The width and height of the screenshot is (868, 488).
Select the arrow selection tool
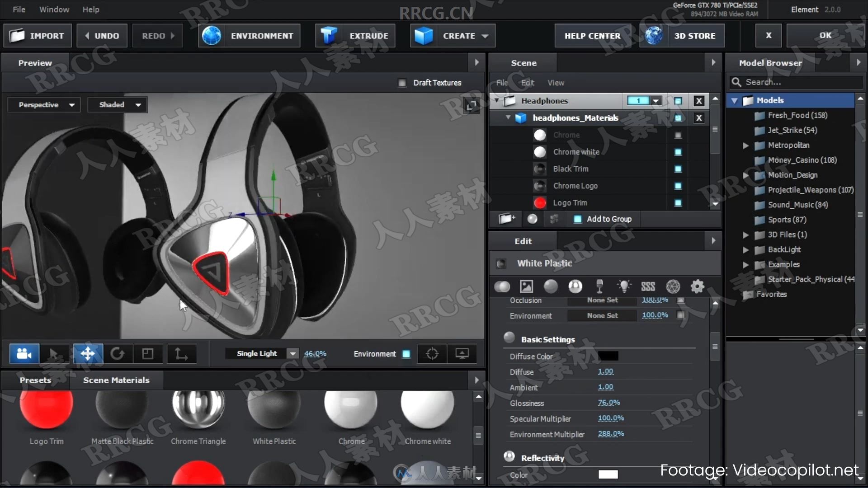54,354
